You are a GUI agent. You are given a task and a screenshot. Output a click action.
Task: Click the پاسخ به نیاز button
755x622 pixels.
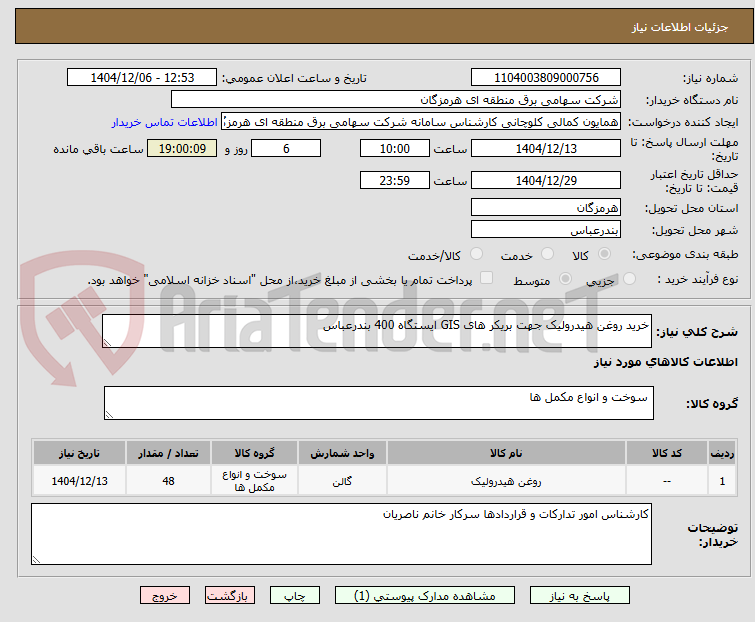coord(580,596)
